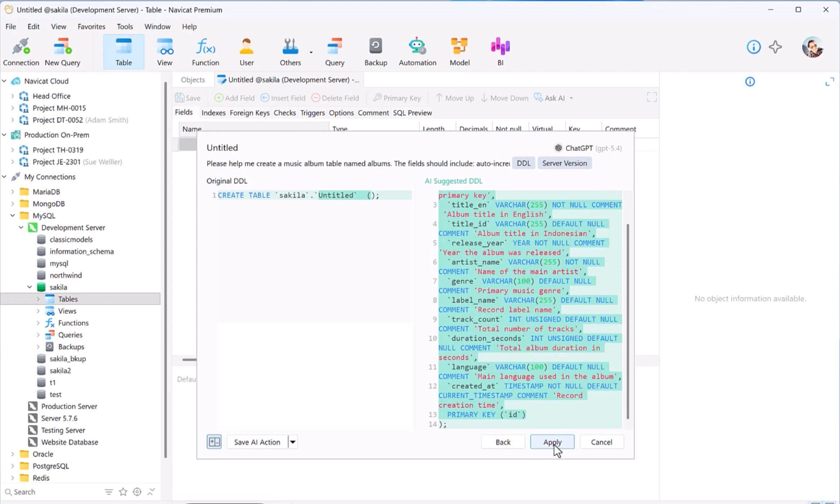
Task: Click the Back button
Action: click(x=503, y=442)
